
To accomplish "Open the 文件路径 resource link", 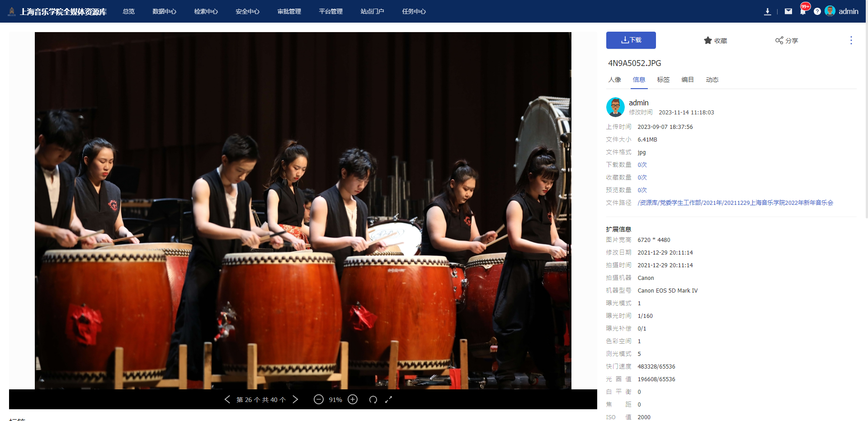I will pos(735,203).
